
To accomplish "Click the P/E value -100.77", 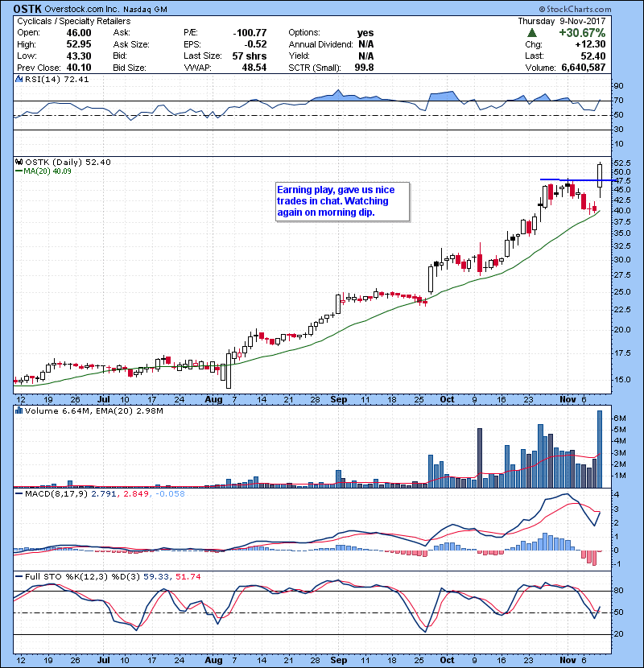I will click(250, 33).
